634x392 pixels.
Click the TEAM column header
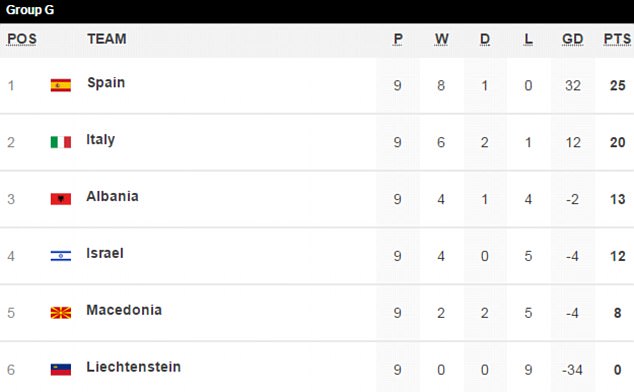pyautogui.click(x=107, y=39)
